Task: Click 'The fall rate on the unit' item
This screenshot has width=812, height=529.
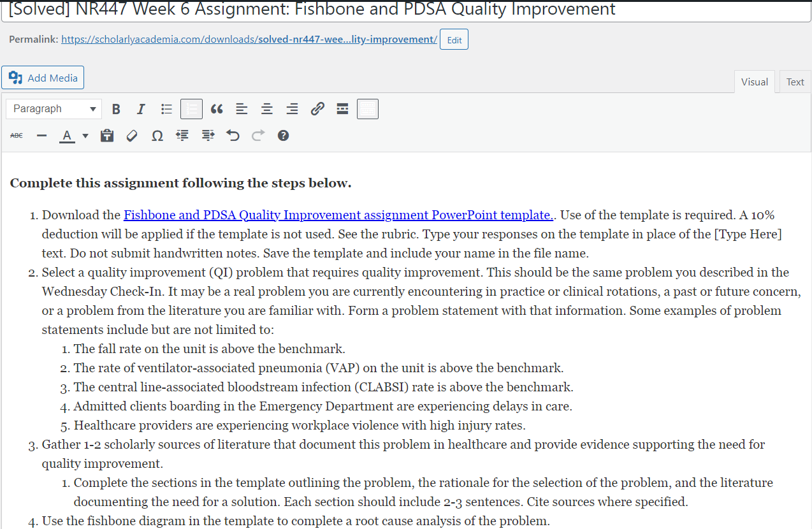Action: click(210, 349)
